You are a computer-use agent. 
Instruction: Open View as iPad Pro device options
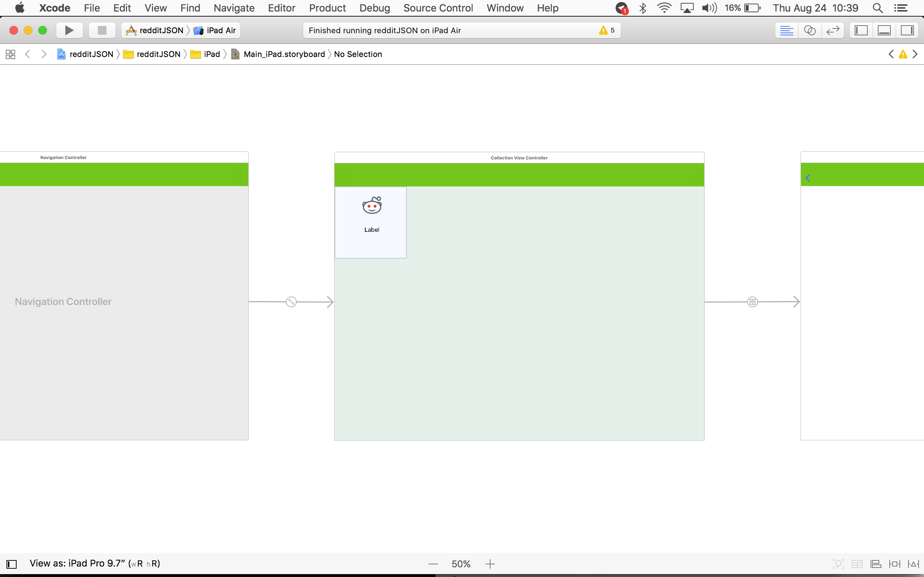95,563
